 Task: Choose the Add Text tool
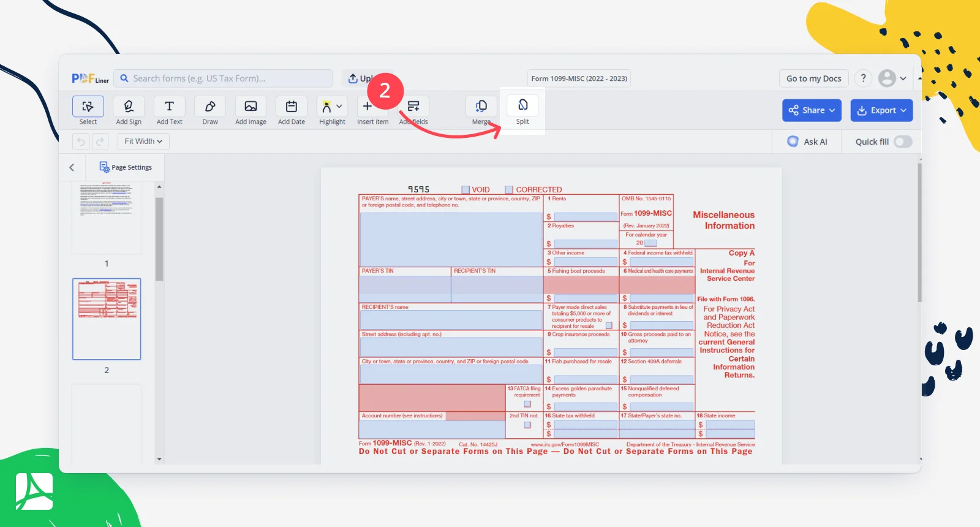coord(170,111)
